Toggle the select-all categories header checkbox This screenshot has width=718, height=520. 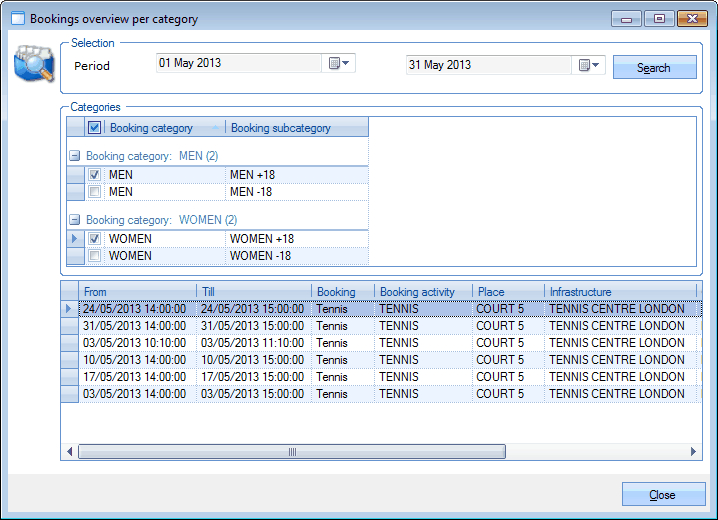tap(95, 128)
